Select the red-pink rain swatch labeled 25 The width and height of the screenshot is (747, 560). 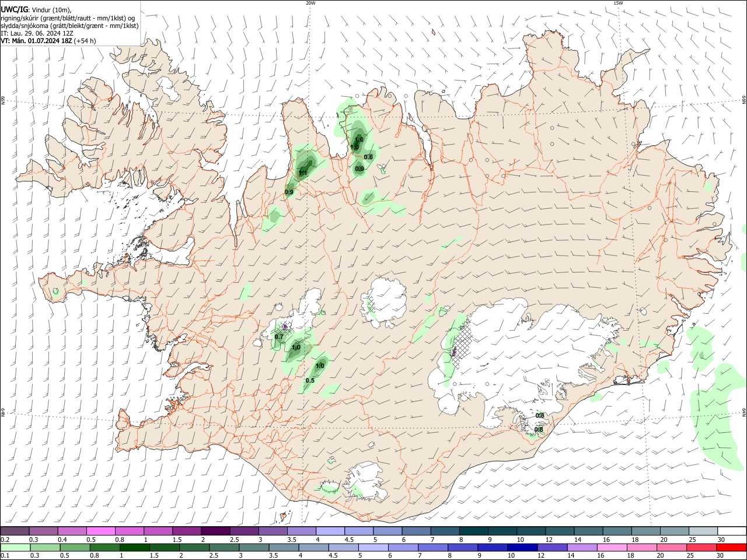(701, 547)
